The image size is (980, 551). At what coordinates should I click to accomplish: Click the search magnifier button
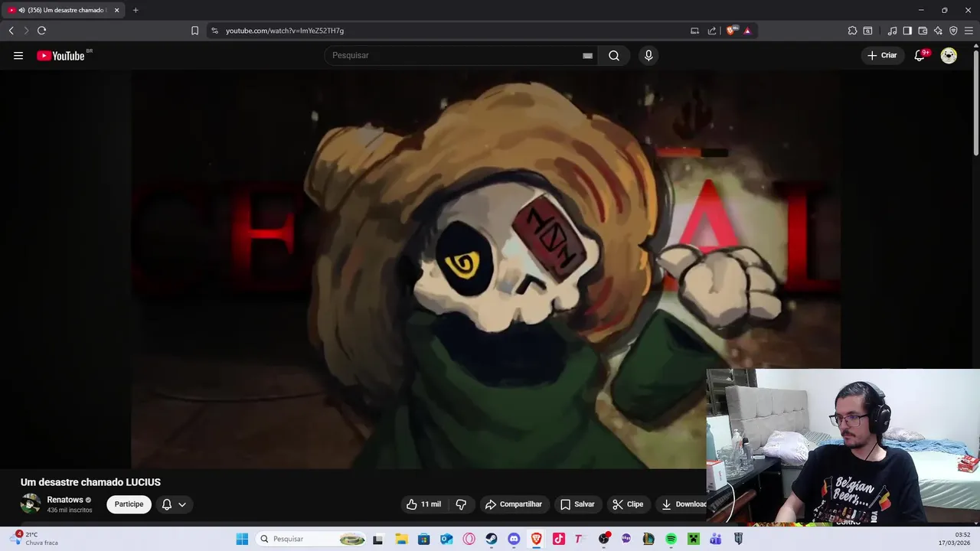coord(614,55)
